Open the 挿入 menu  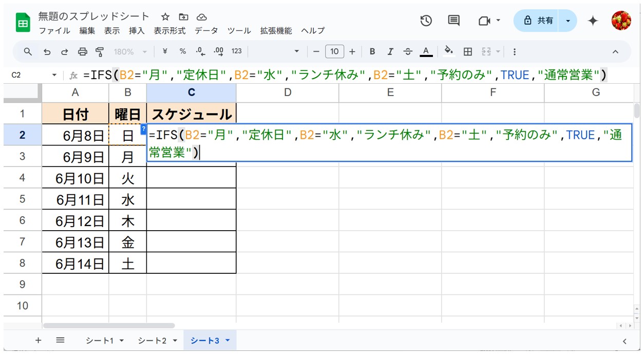click(x=137, y=31)
